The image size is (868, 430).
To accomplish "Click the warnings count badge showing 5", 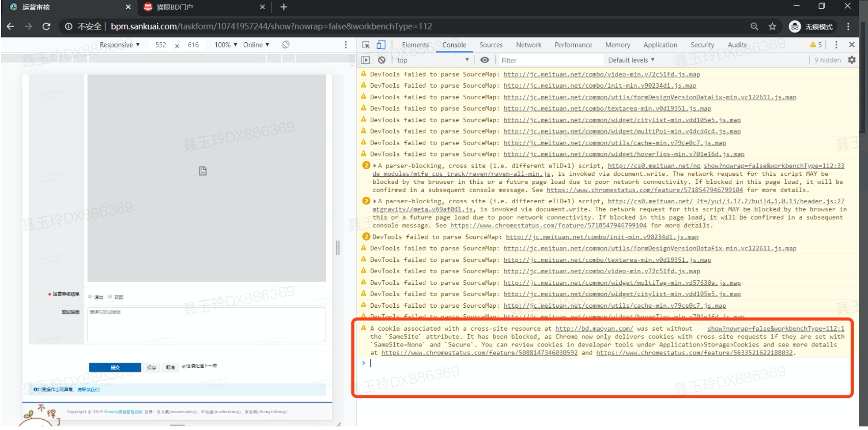I will pyautogui.click(x=816, y=45).
